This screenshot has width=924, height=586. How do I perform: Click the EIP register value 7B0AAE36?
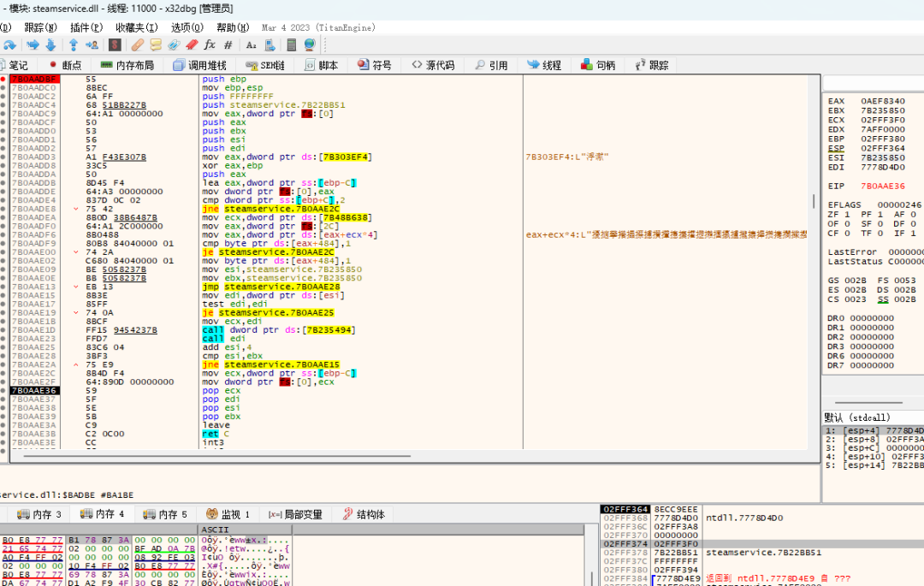click(x=883, y=186)
